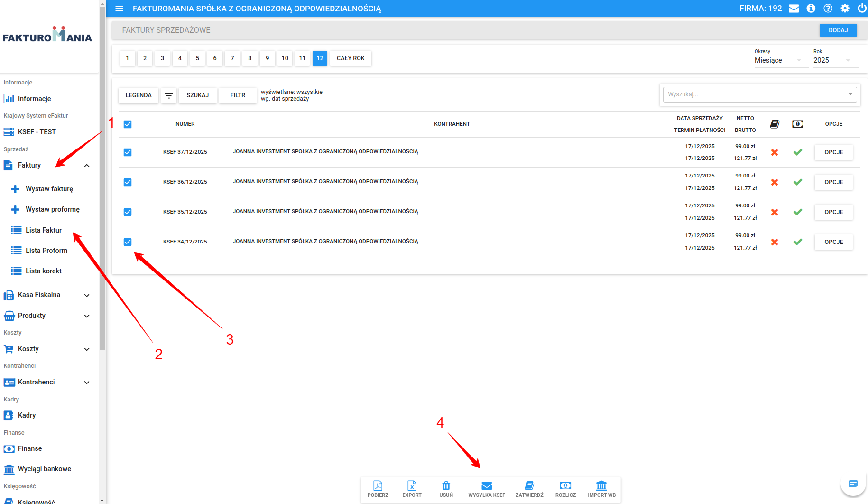Approve invoices with ZATWIERDŹ
868x504 pixels.
click(529, 489)
